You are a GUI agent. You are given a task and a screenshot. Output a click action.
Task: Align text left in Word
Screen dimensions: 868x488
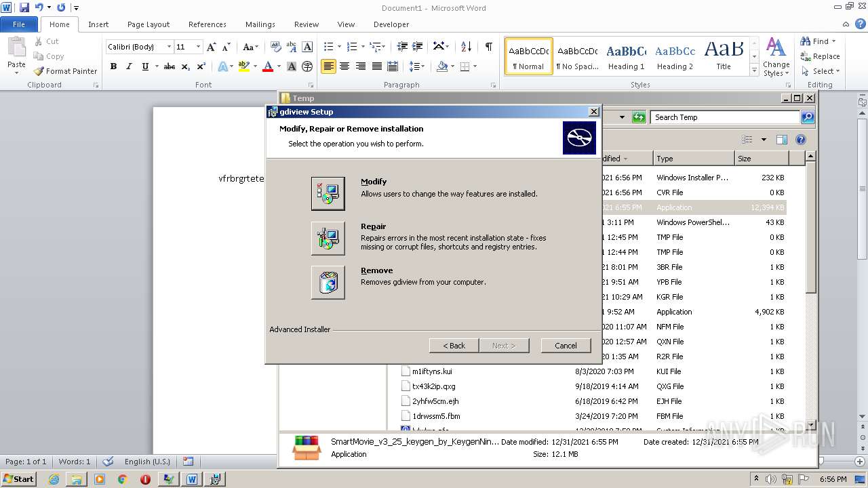click(x=329, y=66)
